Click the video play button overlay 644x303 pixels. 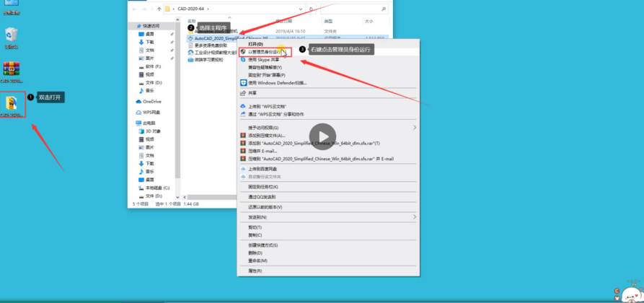tap(322, 136)
